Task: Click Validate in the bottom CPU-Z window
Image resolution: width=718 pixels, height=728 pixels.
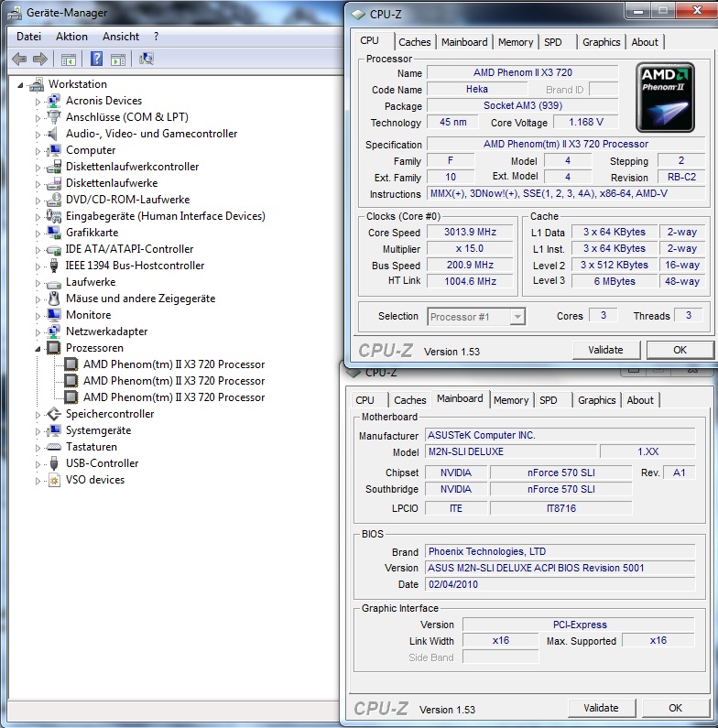Action: pos(601,708)
